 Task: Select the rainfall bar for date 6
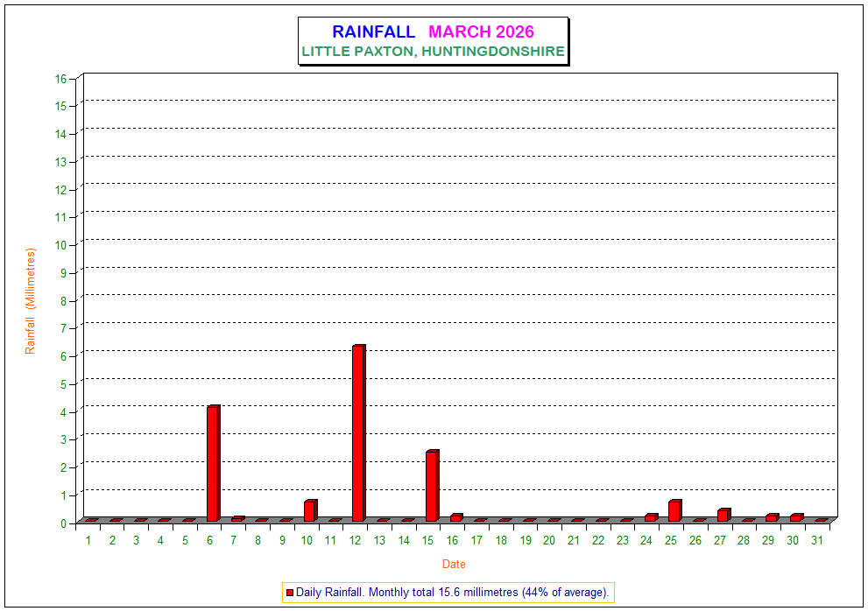click(x=213, y=464)
